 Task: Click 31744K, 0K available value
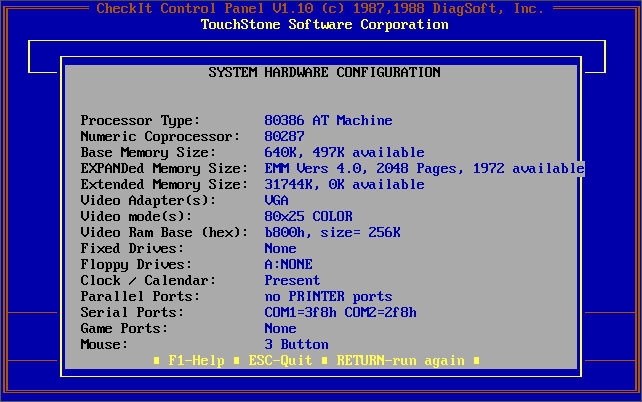(x=344, y=185)
